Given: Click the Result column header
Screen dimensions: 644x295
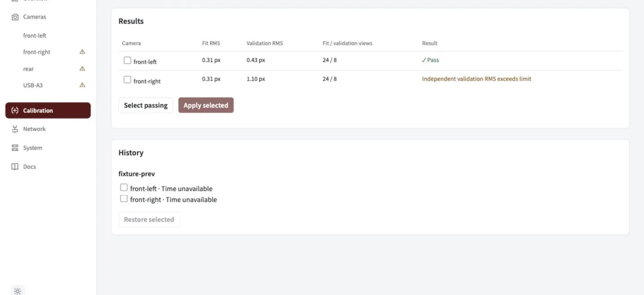Looking at the screenshot, I should (x=430, y=43).
